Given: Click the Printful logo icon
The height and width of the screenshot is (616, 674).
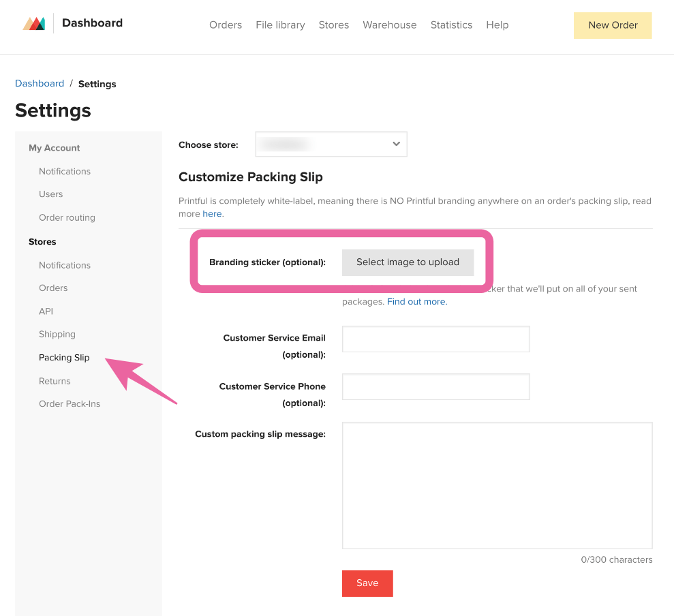Looking at the screenshot, I should (33, 22).
